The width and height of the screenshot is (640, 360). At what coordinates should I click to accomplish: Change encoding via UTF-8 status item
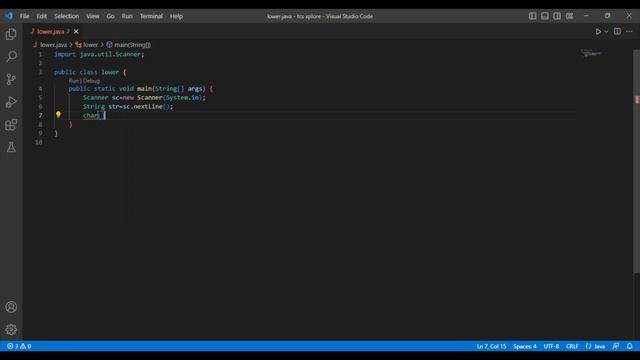(551, 346)
